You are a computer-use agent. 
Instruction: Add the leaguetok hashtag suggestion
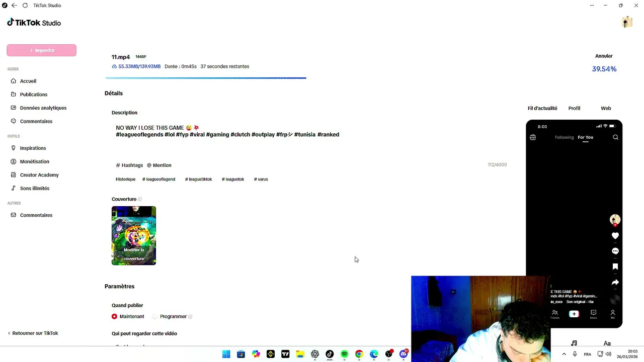(x=232, y=179)
